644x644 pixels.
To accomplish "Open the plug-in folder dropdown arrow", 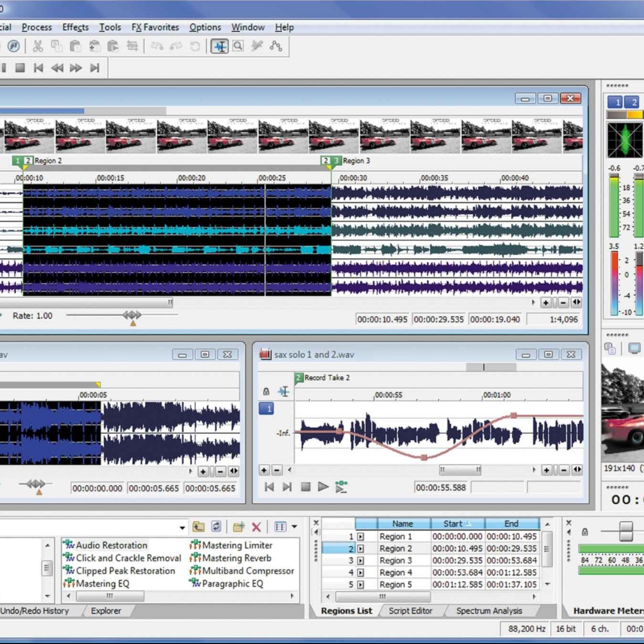I will pyautogui.click(x=182, y=527).
